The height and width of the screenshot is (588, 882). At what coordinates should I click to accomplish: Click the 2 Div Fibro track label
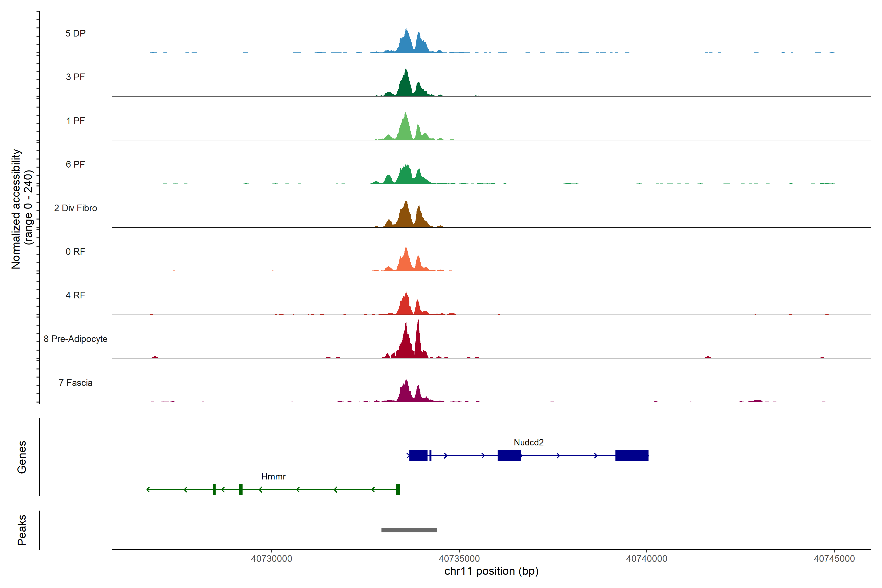(75, 208)
